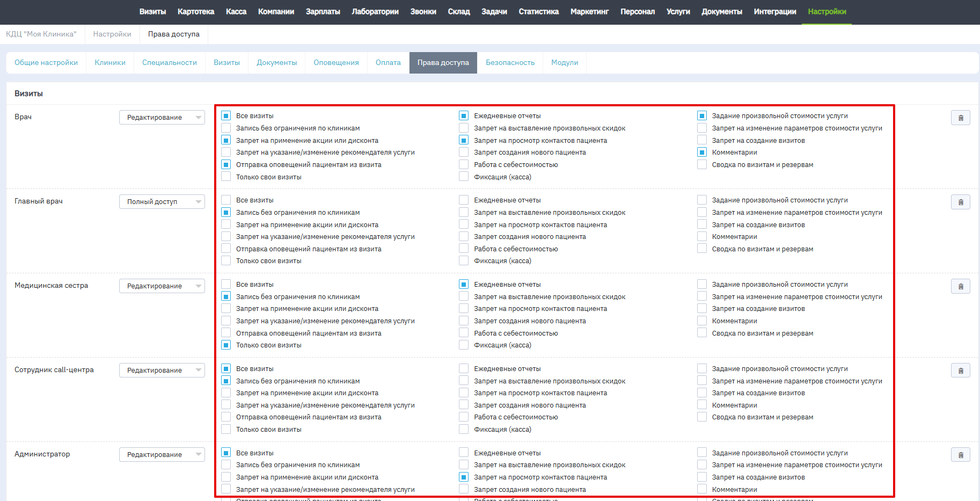This screenshot has width=980, height=501.
Task: Go to Статистика in the top navigation
Action: (538, 12)
